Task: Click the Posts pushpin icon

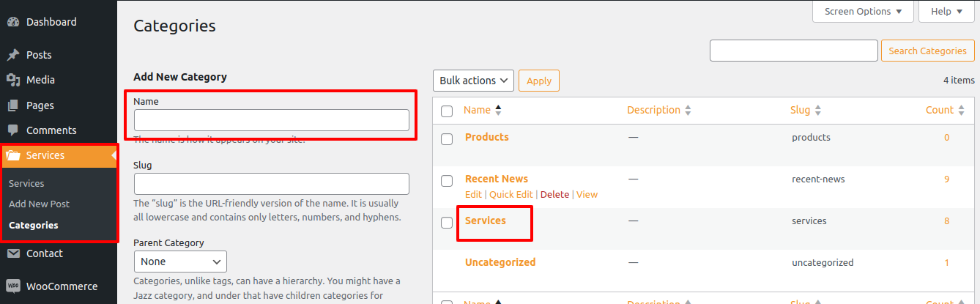Action: tap(13, 55)
